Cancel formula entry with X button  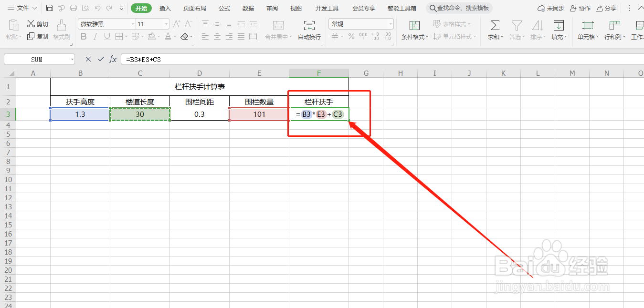coord(88,59)
